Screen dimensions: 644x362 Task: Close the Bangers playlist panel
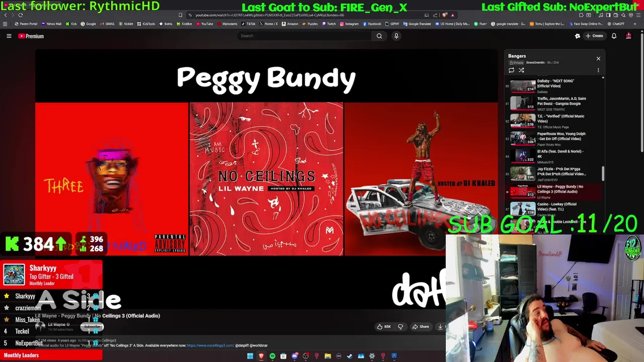pyautogui.click(x=598, y=59)
